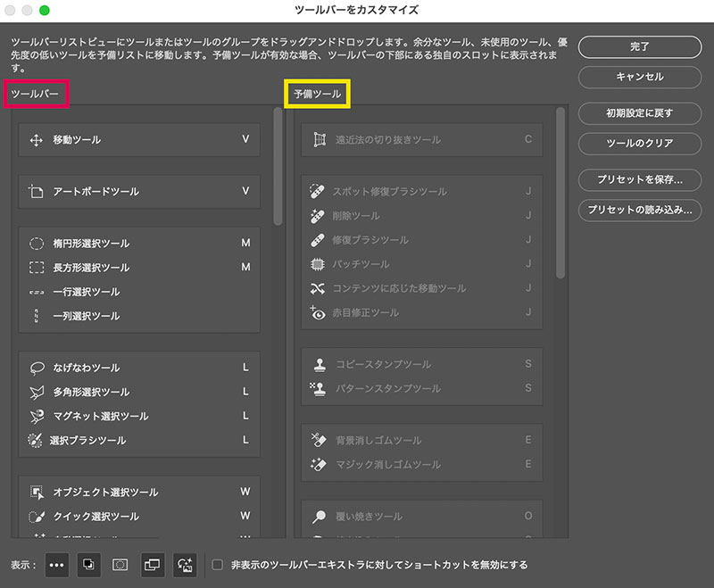Toggle the foreground/background color swatch display
This screenshot has height=588, width=714.
[x=89, y=564]
